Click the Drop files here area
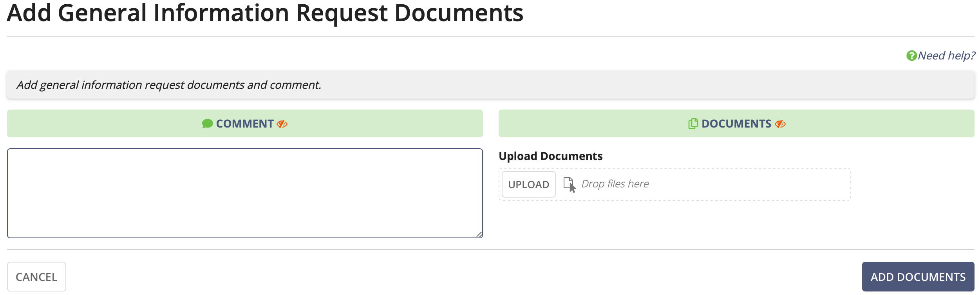The image size is (980, 295). tap(616, 183)
